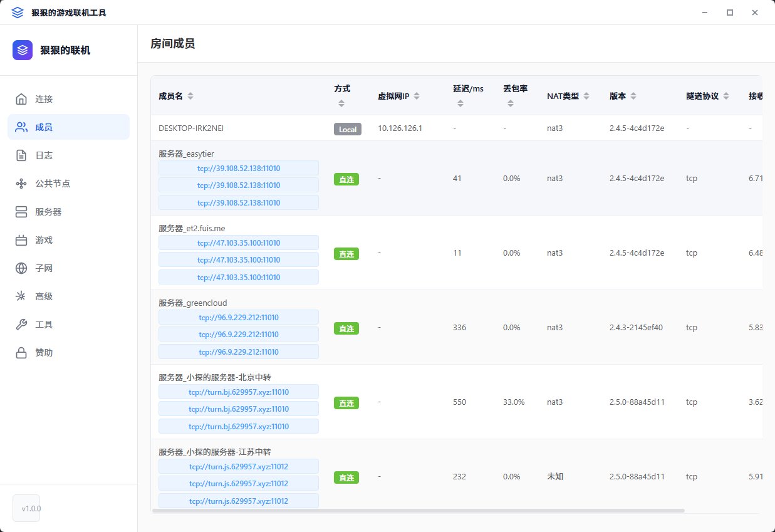The height and width of the screenshot is (532, 775).
Task: Select the 成员 menu item
Action: click(x=69, y=127)
